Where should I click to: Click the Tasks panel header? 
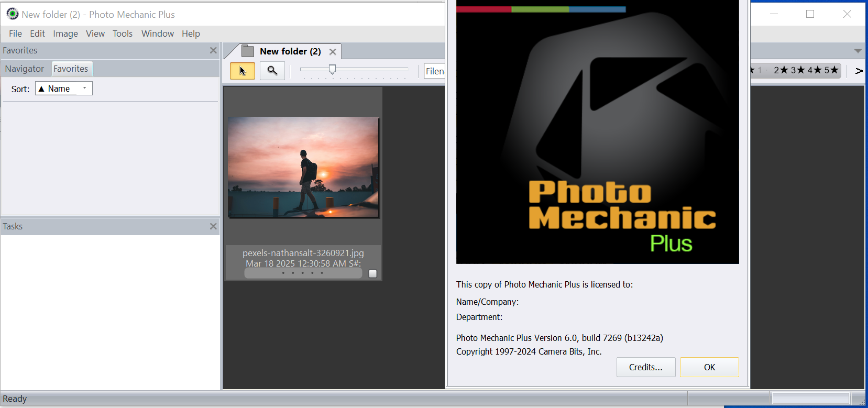(x=110, y=226)
